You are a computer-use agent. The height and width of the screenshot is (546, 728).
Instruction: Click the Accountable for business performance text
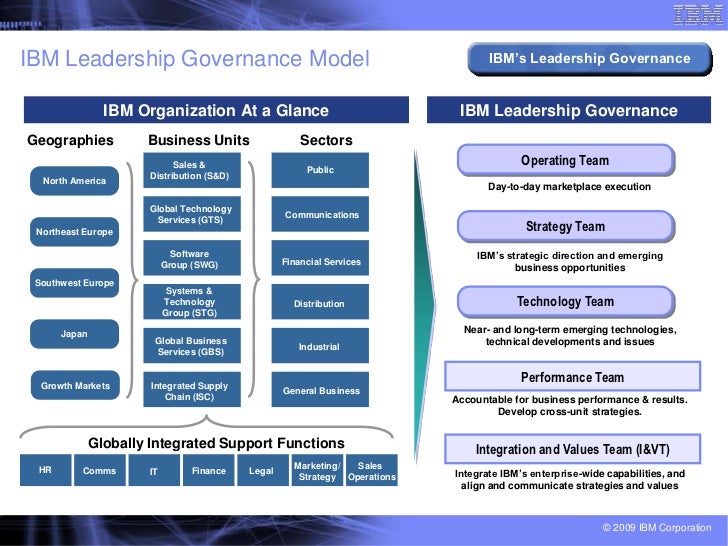570,406
